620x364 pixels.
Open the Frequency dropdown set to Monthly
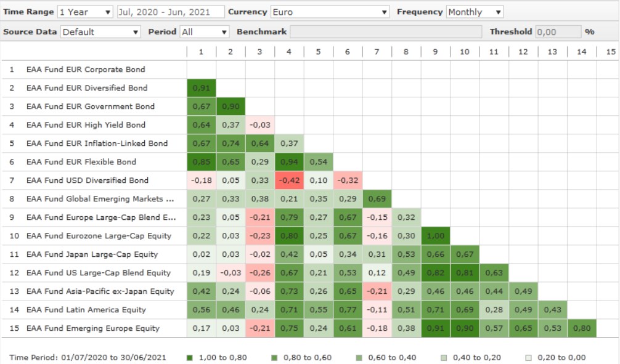point(474,12)
